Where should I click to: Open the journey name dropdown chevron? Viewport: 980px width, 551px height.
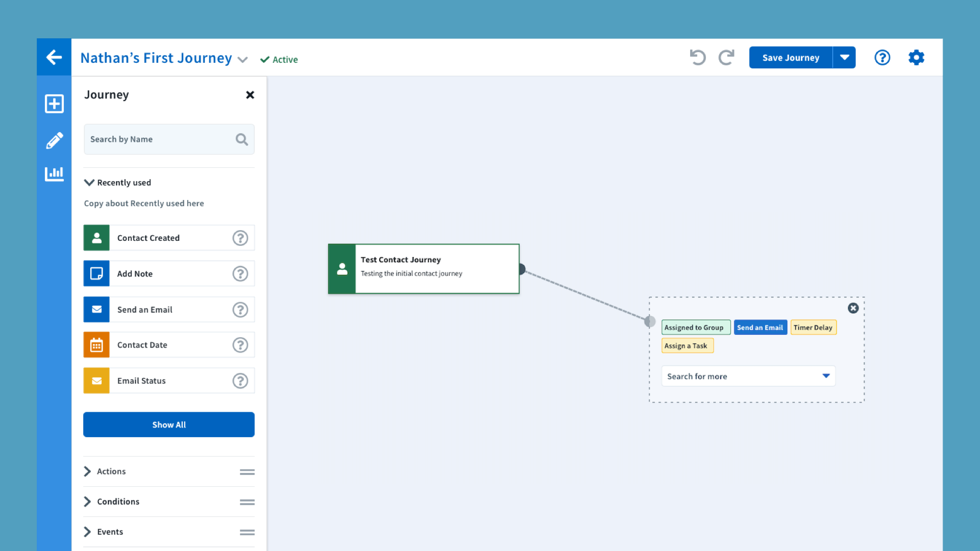[243, 60]
